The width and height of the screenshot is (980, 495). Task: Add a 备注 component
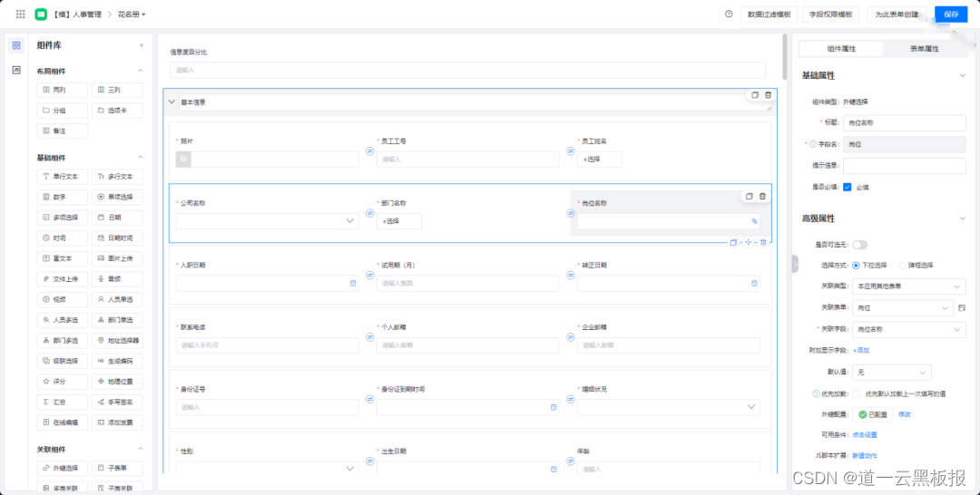[x=63, y=131]
